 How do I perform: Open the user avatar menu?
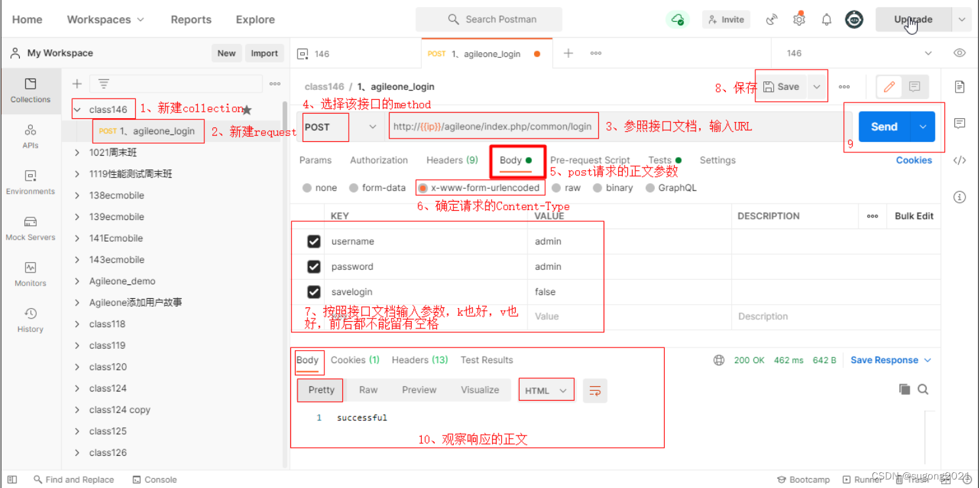tap(854, 20)
